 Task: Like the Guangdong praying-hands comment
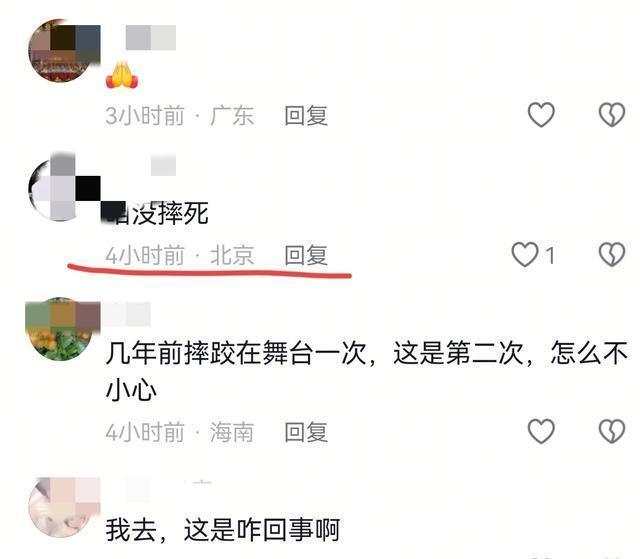541,115
